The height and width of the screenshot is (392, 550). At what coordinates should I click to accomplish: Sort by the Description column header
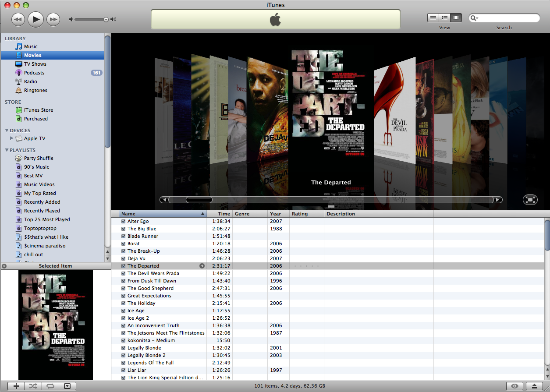click(379, 214)
